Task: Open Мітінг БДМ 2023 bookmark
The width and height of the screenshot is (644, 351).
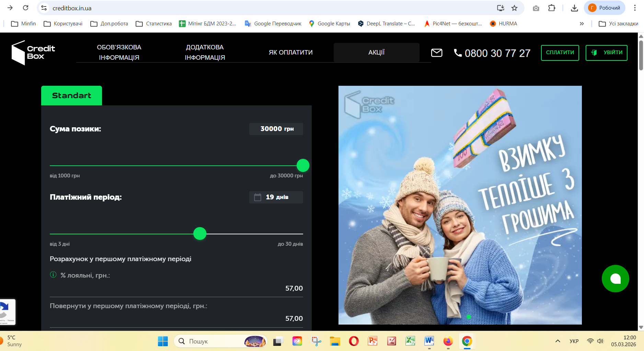Action: [208, 24]
